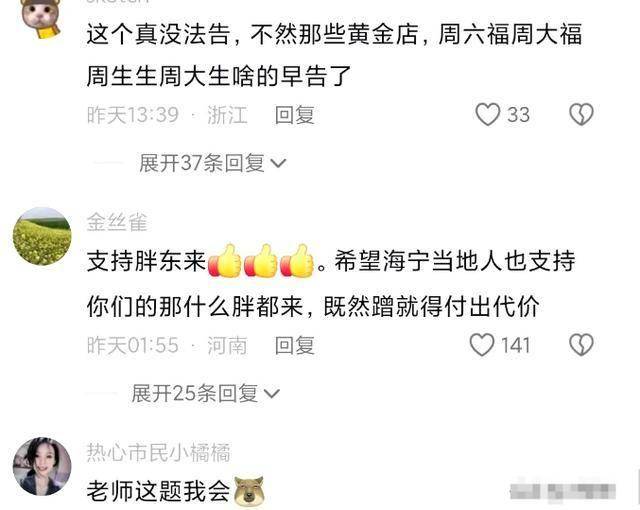
Task: Tap the first thumbs-up emoji after 支持胖东来
Action: coord(224,261)
